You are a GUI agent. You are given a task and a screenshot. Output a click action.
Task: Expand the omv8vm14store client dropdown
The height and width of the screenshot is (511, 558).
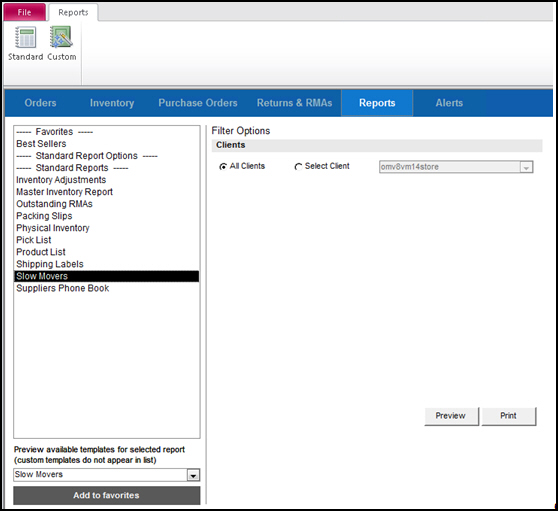coord(526,167)
